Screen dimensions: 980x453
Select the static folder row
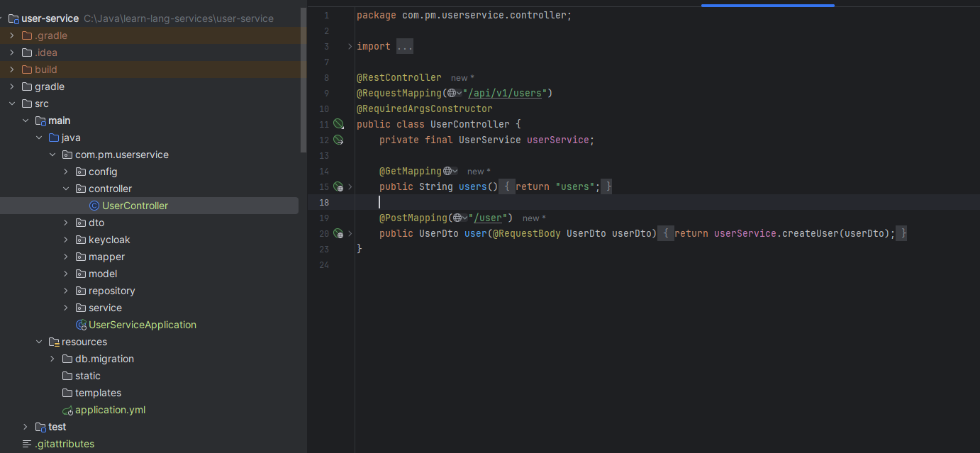coord(149,376)
